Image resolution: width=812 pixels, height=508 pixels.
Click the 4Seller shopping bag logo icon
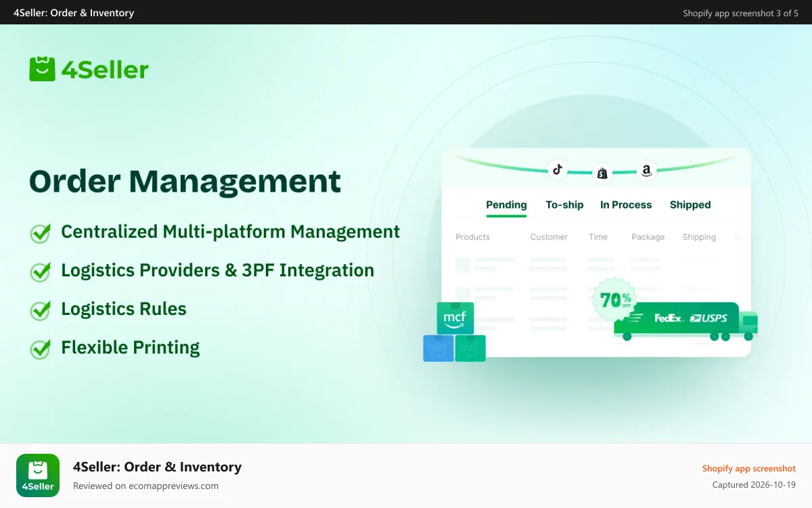tap(42, 69)
